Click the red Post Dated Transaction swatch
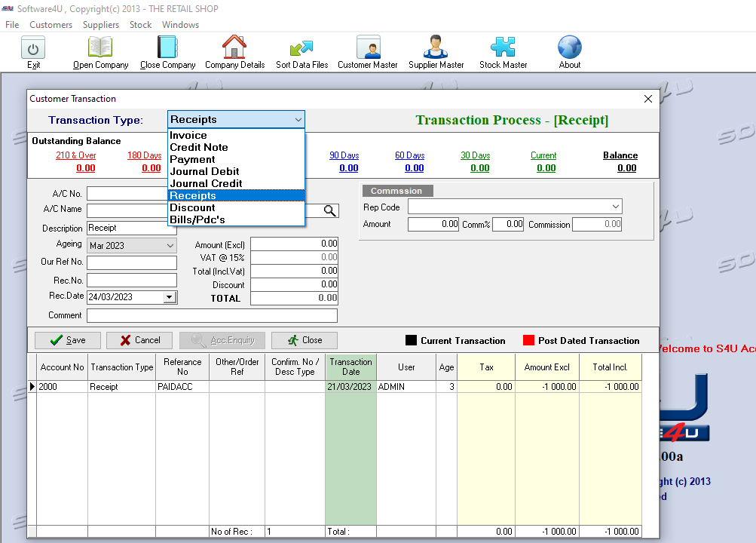The image size is (756, 543). click(528, 341)
